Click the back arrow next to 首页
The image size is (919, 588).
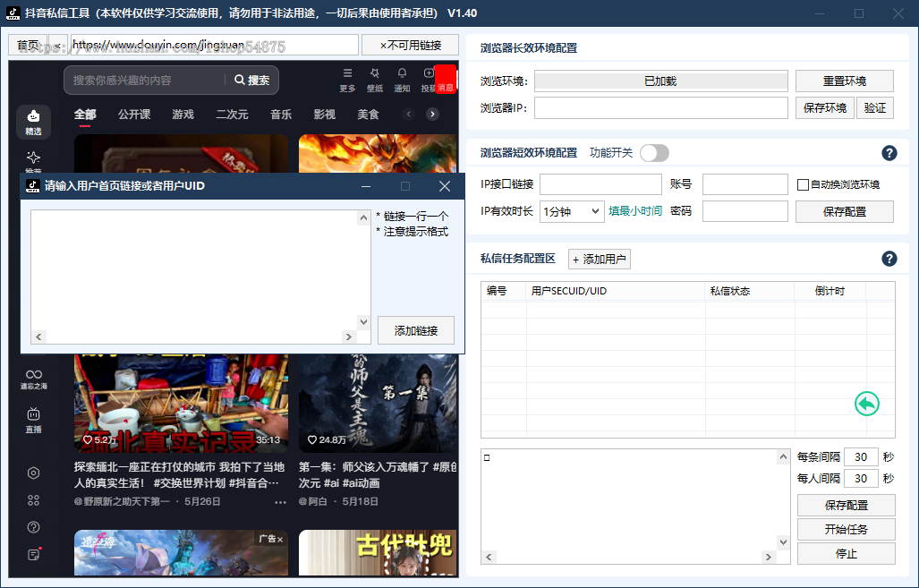click(x=57, y=45)
